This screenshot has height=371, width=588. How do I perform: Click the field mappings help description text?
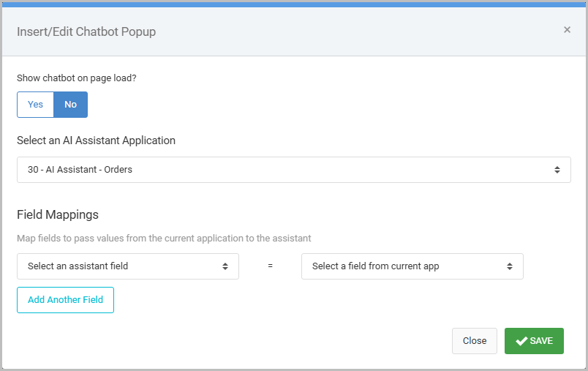click(x=164, y=239)
